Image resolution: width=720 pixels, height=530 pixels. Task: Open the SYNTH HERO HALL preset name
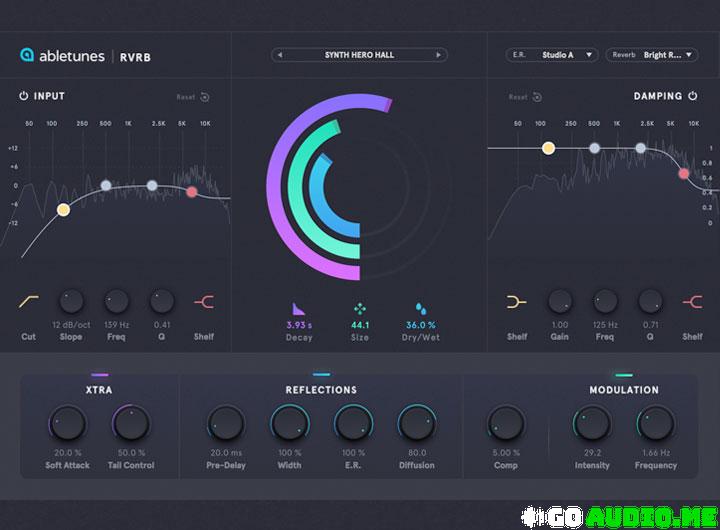point(359,55)
